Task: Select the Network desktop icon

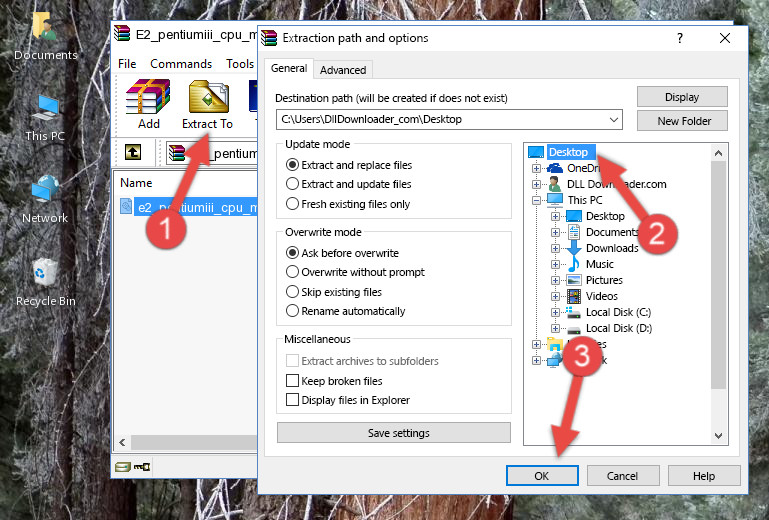Action: (x=45, y=199)
